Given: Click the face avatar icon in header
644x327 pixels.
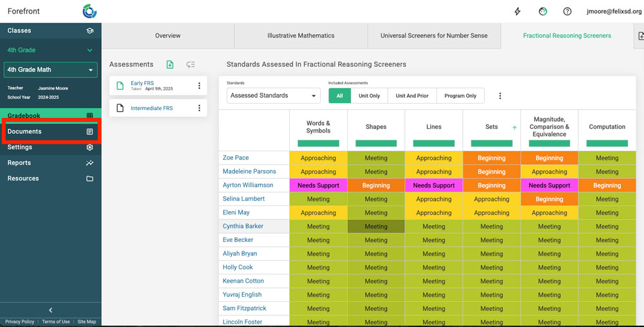Looking at the screenshot, I should (x=543, y=12).
